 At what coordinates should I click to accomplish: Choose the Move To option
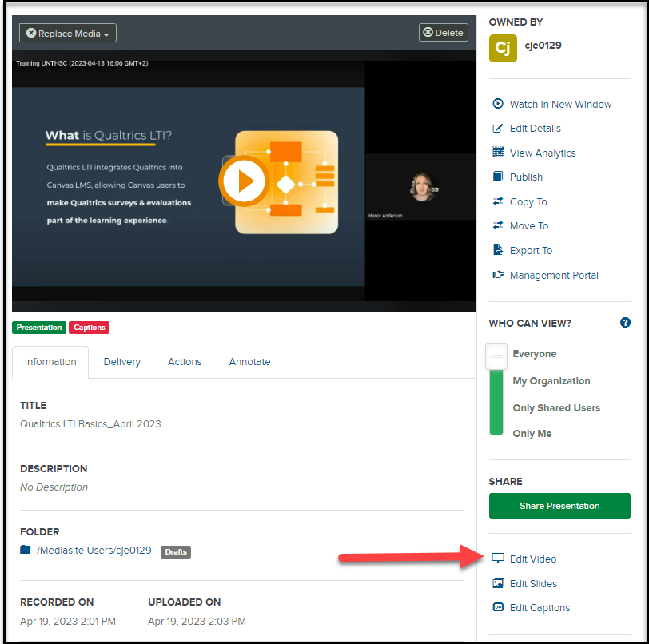[x=529, y=226]
